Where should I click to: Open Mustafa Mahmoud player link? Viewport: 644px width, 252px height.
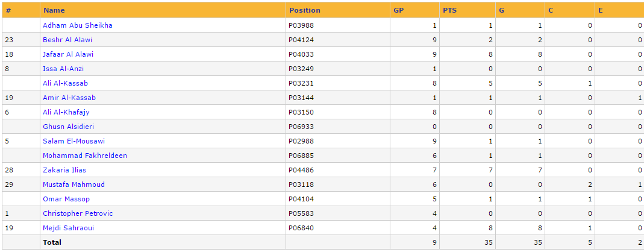point(73,184)
